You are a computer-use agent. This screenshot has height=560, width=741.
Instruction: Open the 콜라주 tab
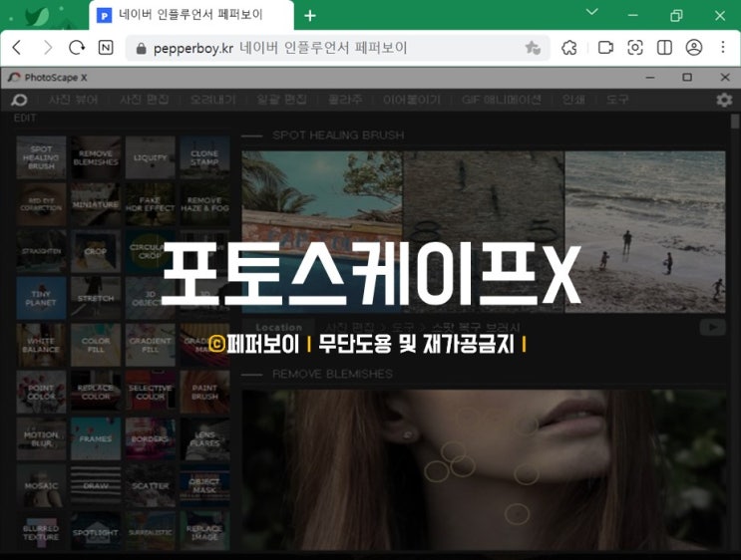pyautogui.click(x=345, y=100)
